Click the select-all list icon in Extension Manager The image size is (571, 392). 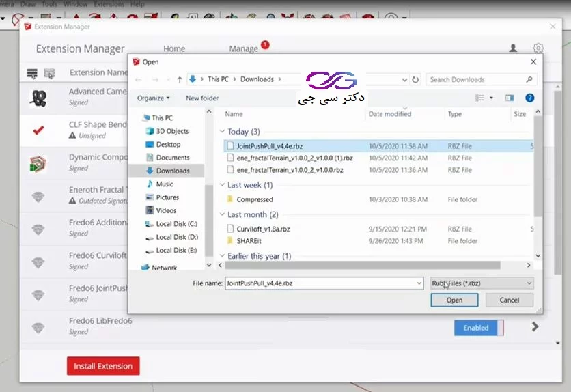(32, 74)
